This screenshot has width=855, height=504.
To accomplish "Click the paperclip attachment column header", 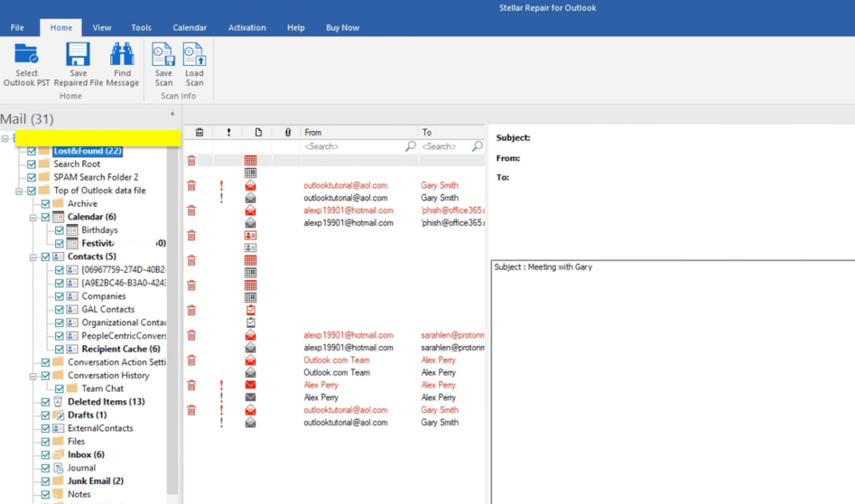I will (287, 132).
